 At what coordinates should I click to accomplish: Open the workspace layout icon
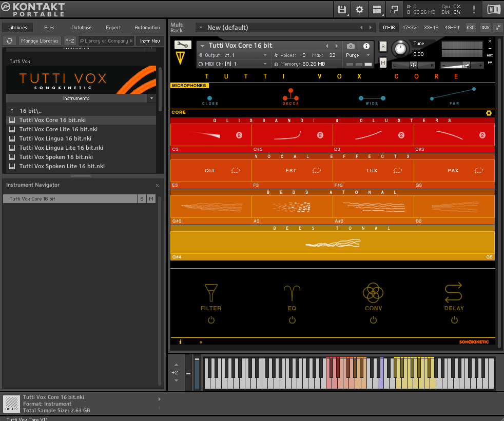click(x=377, y=10)
